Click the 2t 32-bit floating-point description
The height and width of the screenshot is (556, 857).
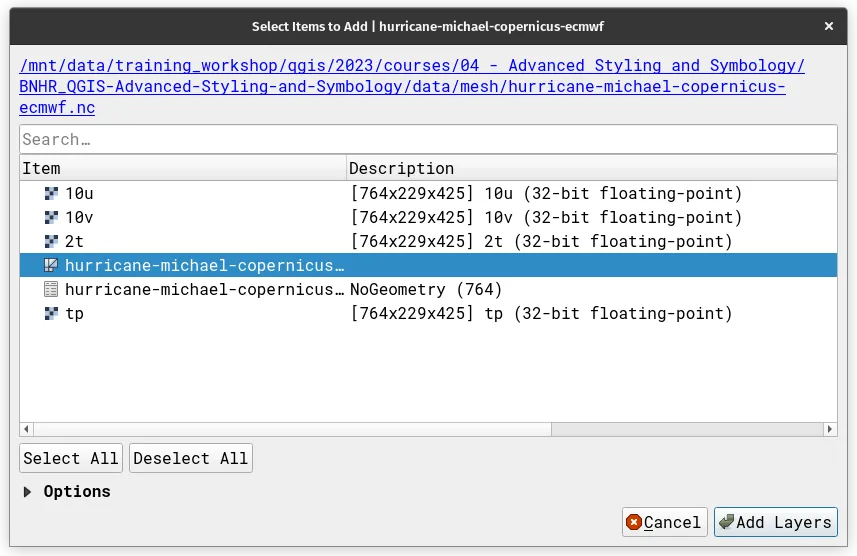(541, 242)
